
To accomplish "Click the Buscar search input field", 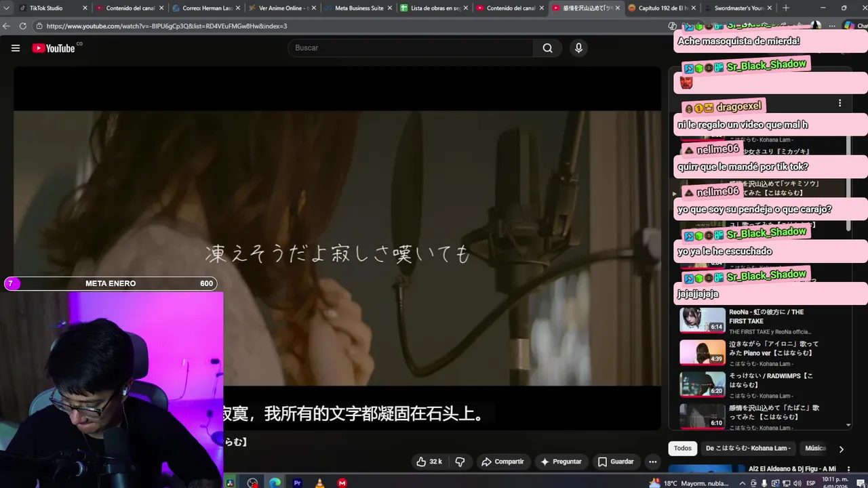I will [x=411, y=48].
